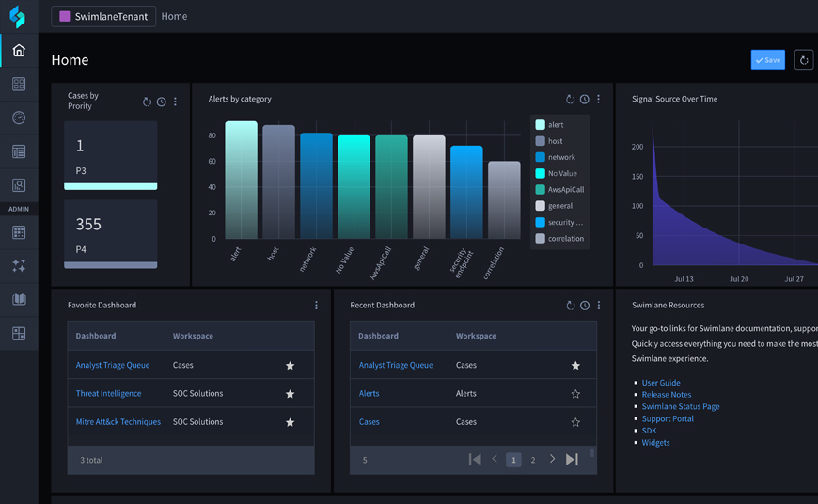The image size is (818, 504).
Task: Toggle the correlation legend entry
Action: click(559, 239)
